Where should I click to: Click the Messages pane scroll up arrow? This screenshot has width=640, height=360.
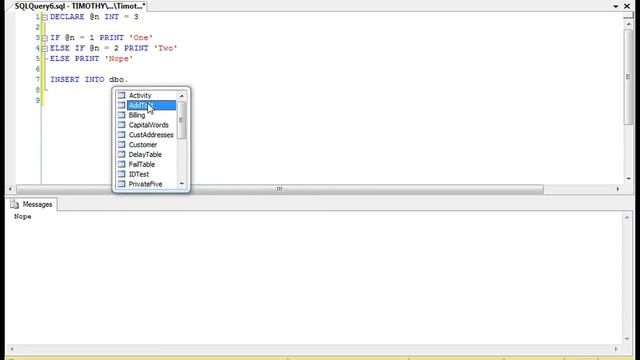click(627, 218)
